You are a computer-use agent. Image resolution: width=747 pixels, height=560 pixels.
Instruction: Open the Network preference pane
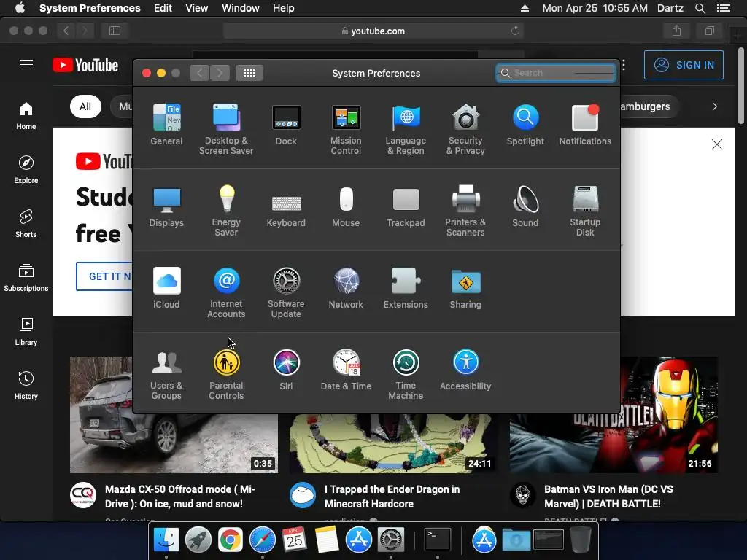(x=346, y=287)
